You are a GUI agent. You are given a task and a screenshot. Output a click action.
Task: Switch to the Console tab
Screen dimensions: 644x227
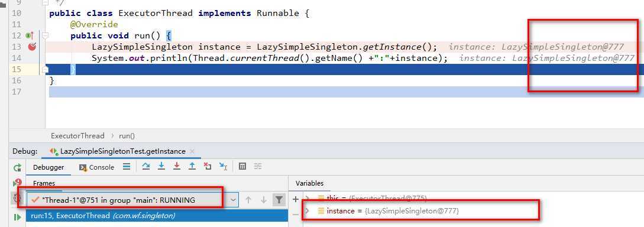[97, 167]
